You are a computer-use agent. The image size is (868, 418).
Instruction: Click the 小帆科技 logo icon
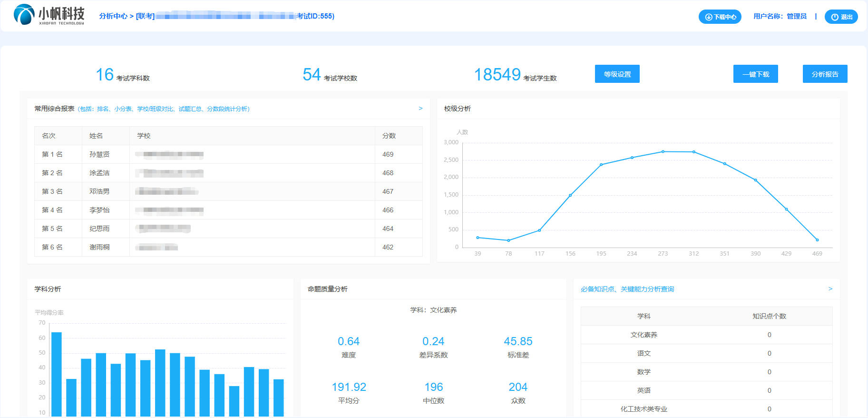point(24,15)
